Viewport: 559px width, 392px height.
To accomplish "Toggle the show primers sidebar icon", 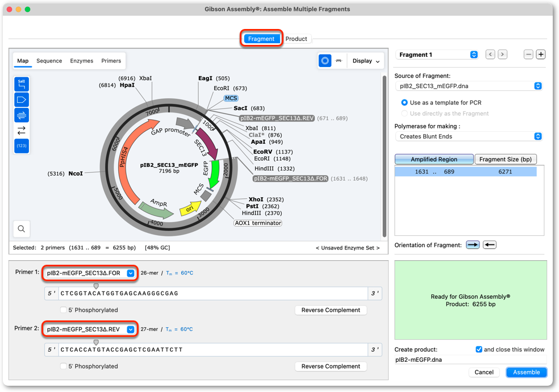I will point(22,115).
